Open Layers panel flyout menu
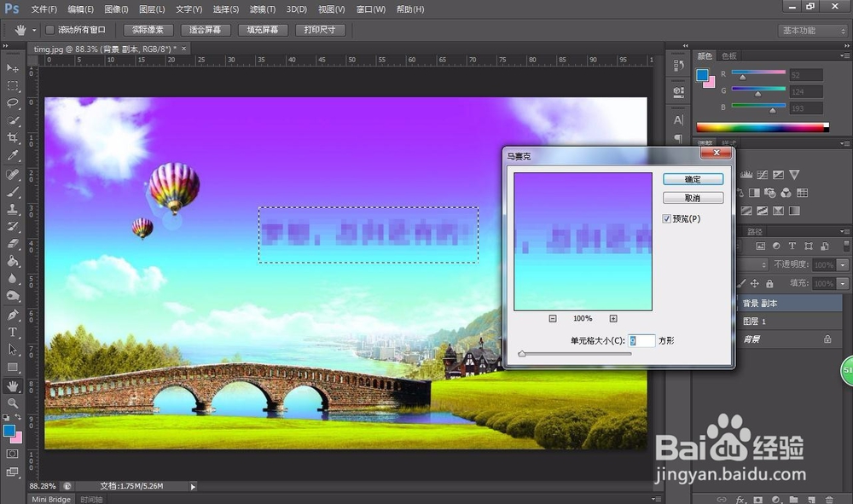Image resolution: width=853 pixels, height=504 pixels. 844,231
